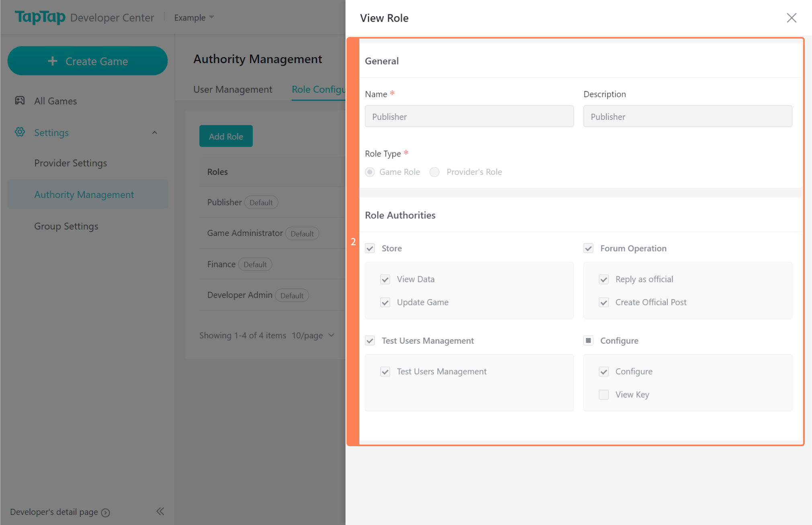Collapse sidebar with double-chevron icon
812x525 pixels.
pos(160,511)
